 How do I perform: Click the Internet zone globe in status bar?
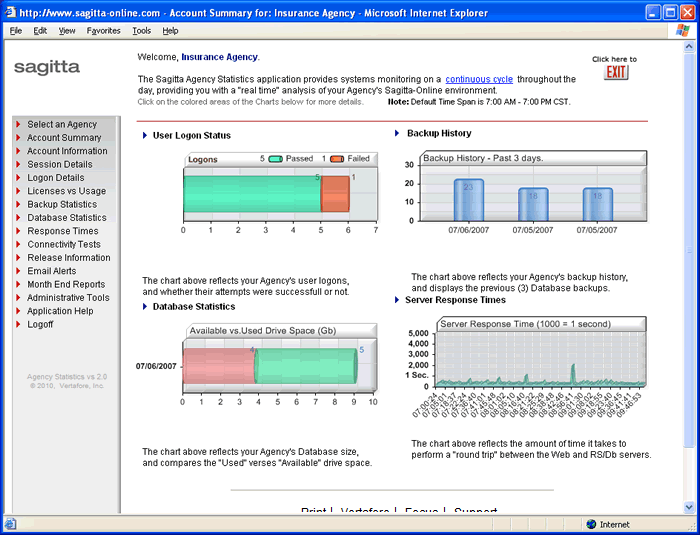coord(591,524)
